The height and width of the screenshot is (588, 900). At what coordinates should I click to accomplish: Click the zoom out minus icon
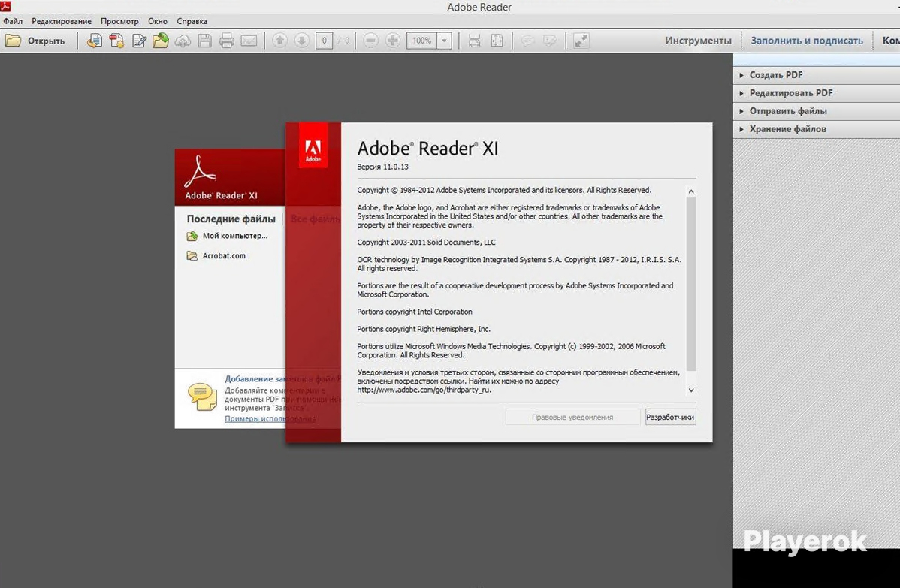(x=371, y=41)
